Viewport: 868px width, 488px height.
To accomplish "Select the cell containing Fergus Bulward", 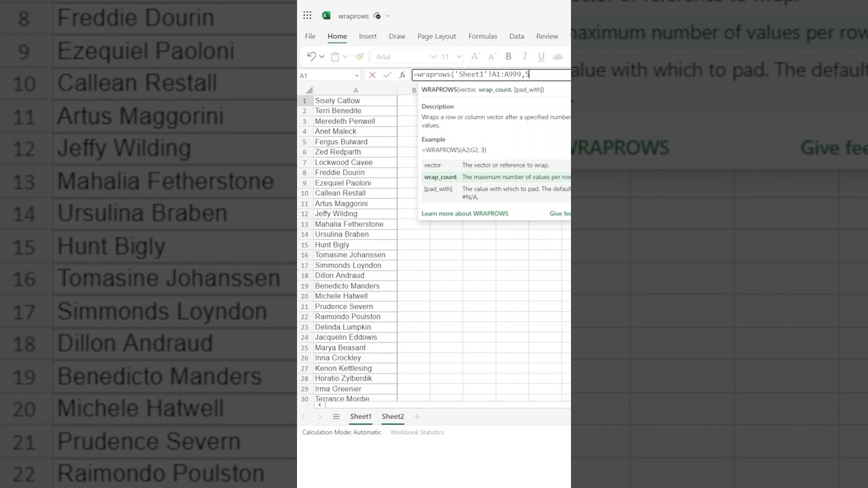I will coord(355,142).
